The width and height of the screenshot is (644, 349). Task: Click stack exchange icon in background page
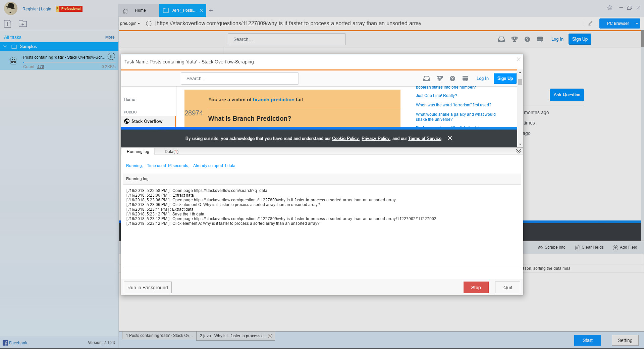(540, 39)
